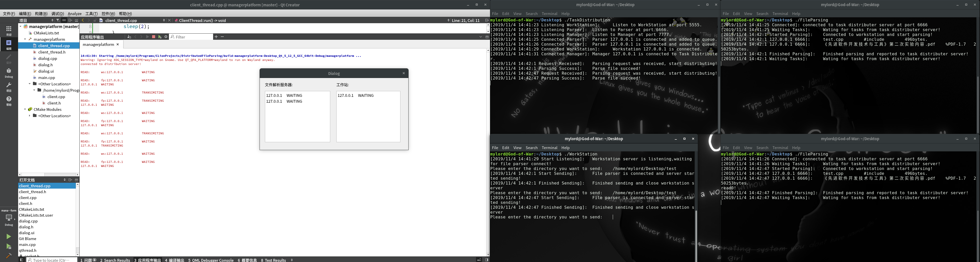Open Projects wrench mode in sidebar
Screen dimensions: 980x262
click(x=9, y=87)
